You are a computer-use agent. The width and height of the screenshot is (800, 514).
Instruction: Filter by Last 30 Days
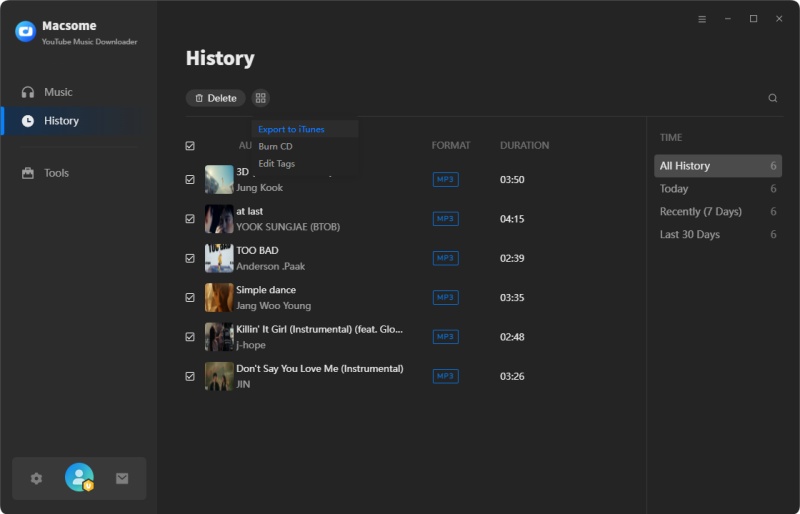tap(718, 235)
